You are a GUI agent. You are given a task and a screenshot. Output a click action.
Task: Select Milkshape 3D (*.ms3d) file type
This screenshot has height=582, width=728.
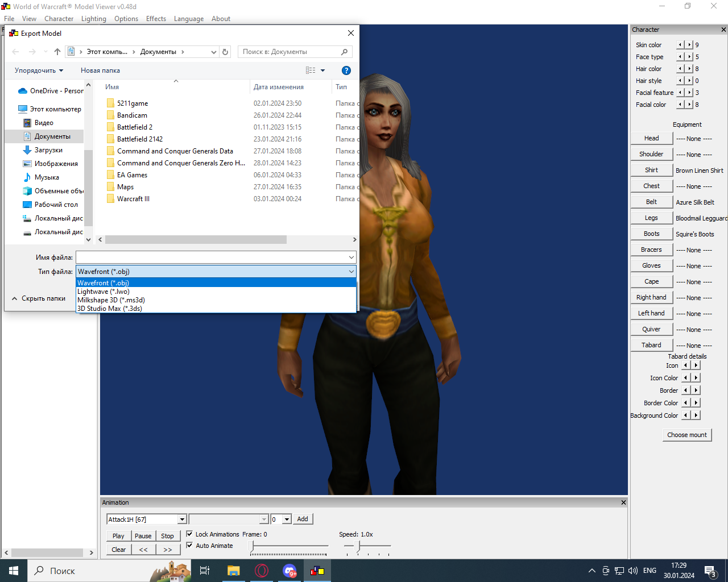point(216,300)
